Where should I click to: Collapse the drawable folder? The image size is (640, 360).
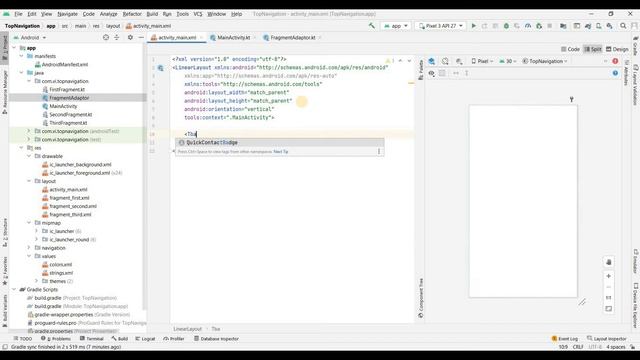click(29, 156)
